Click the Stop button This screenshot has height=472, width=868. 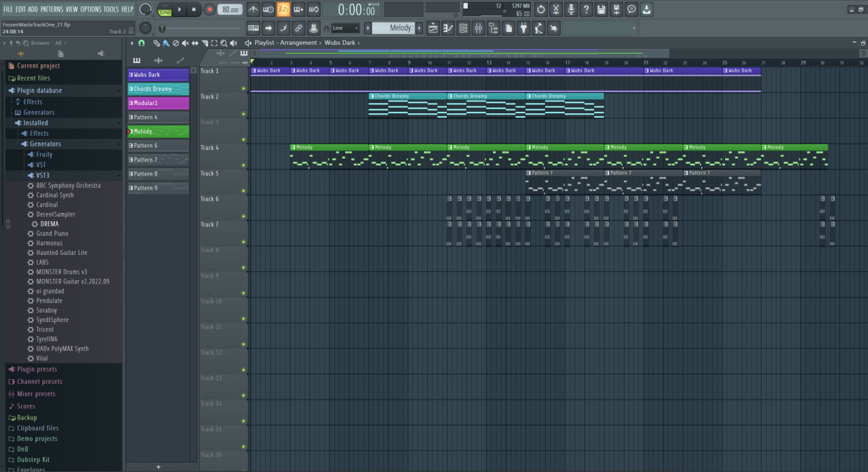[194, 9]
